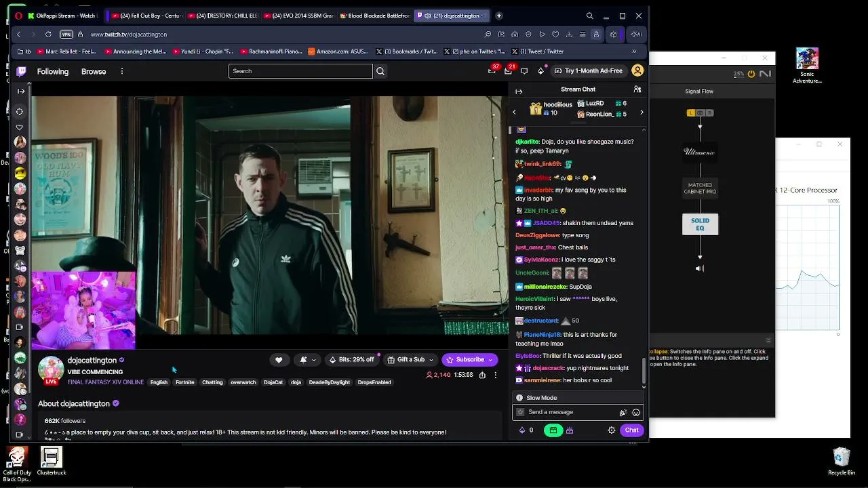Open the Bits 29% off dropdown
This screenshot has width=868, height=488.
pyautogui.click(x=351, y=360)
